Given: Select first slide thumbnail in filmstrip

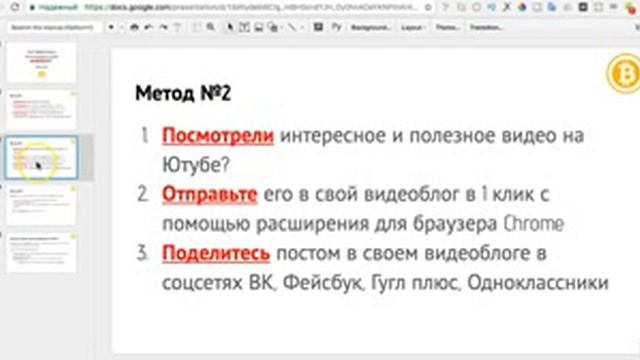Looking at the screenshot, I should coord(41,62).
